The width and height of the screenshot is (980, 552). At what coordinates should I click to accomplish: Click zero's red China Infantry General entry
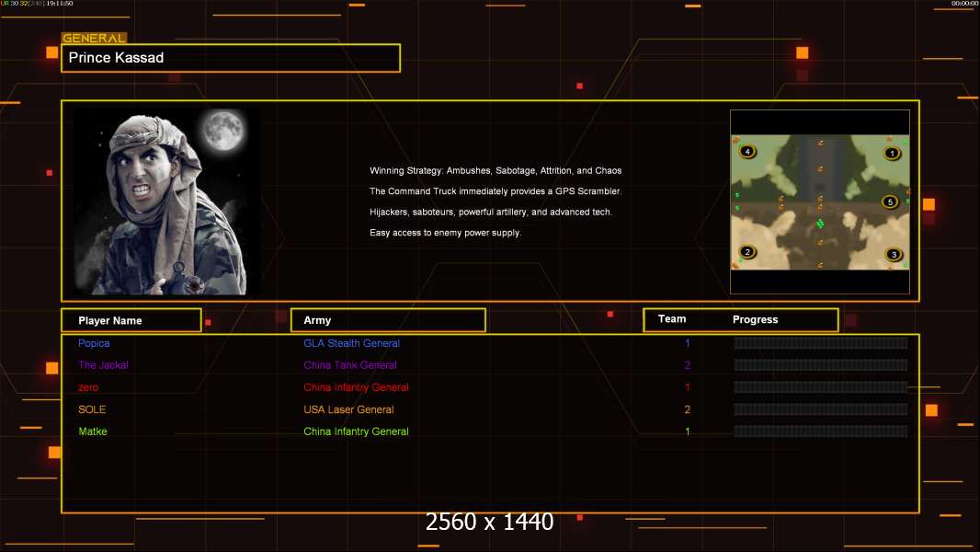click(x=356, y=387)
